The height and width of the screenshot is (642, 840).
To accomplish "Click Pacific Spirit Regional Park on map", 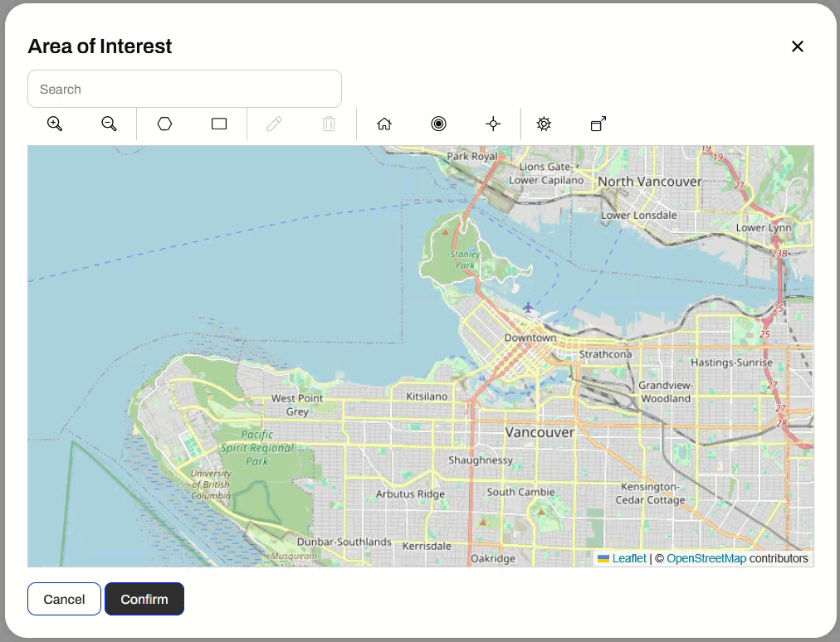I will point(256,448).
